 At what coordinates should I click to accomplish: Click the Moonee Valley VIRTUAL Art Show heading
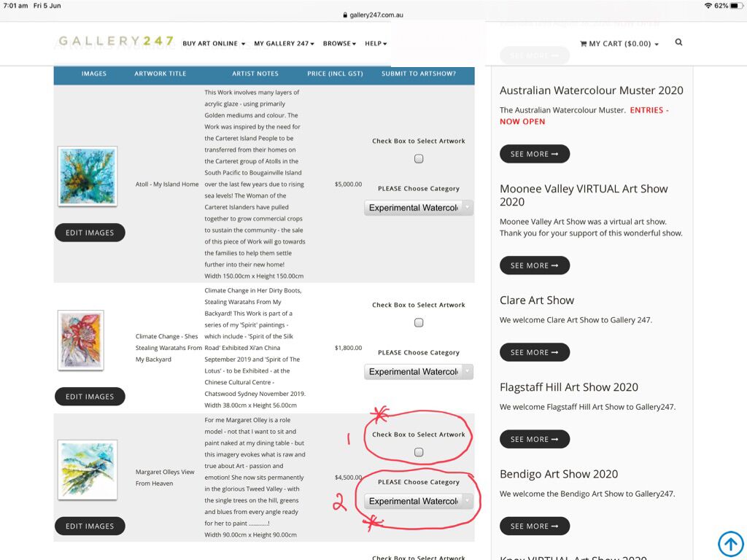(584, 195)
